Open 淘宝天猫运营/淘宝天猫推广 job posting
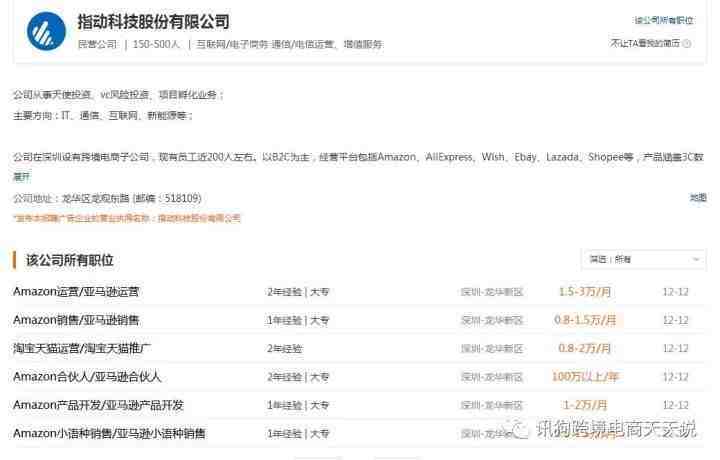This screenshot has height=460, width=720. [x=83, y=348]
